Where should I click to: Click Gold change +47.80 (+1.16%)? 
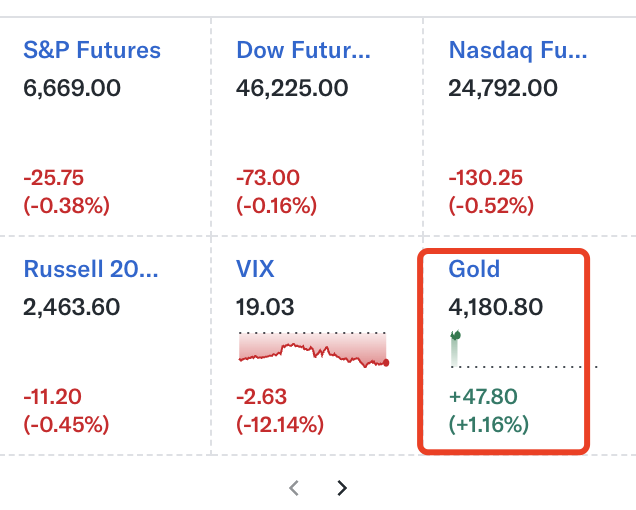click(x=489, y=410)
